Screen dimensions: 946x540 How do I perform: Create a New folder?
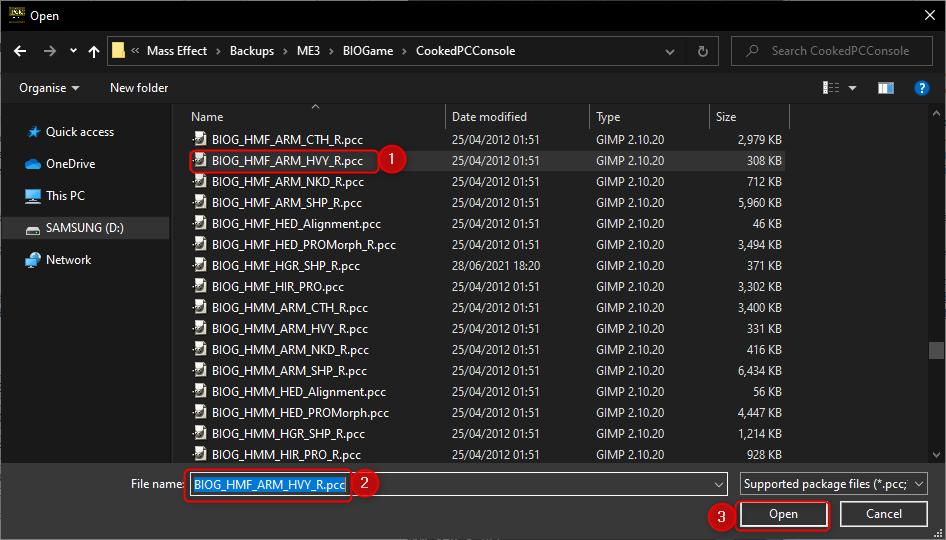(139, 88)
